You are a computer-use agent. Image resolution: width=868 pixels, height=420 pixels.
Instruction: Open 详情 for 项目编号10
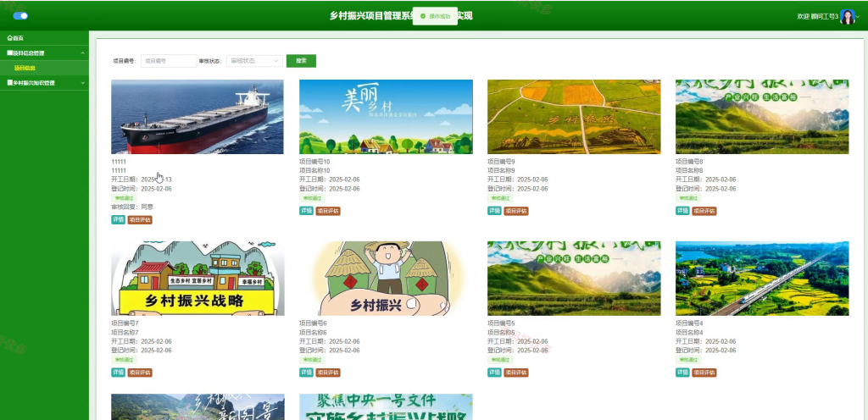(x=306, y=211)
